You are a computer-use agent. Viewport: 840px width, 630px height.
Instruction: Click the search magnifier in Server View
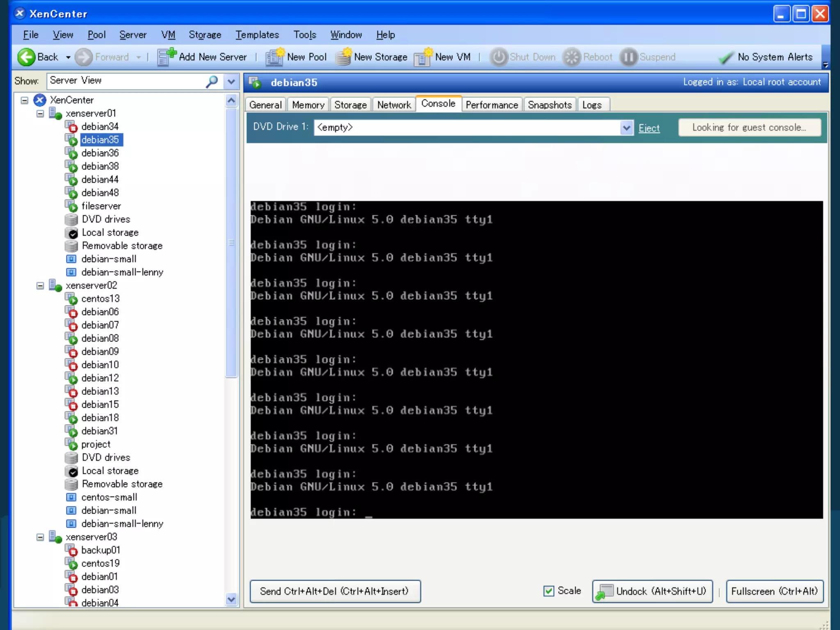point(212,81)
